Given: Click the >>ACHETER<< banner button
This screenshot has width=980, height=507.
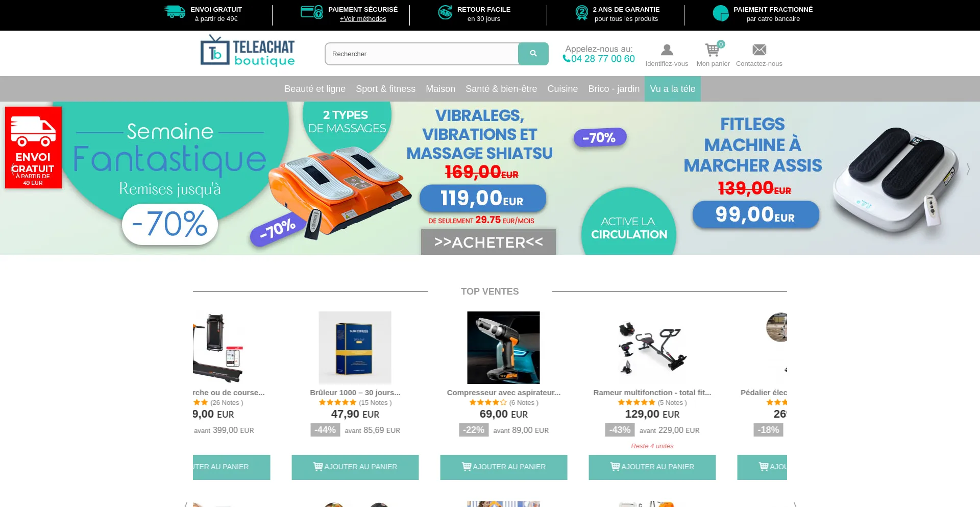Looking at the screenshot, I should [488, 242].
